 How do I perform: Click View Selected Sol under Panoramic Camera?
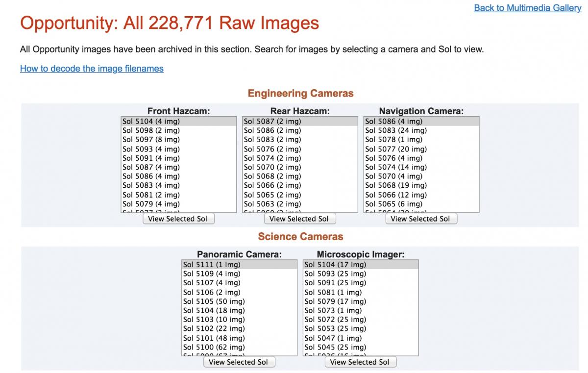pyautogui.click(x=239, y=362)
